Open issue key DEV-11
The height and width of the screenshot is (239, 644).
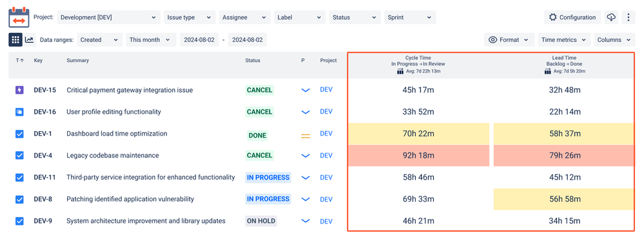tap(44, 177)
